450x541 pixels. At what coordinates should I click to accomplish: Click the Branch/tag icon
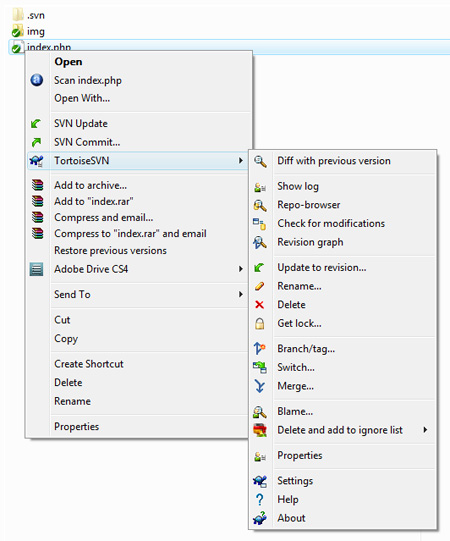pos(260,349)
